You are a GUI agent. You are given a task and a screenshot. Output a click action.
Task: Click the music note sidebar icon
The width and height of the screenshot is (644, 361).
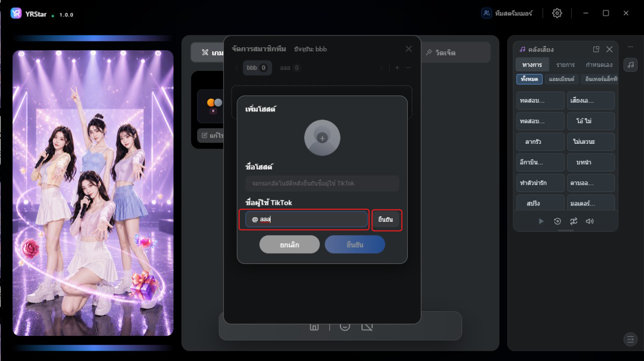click(x=631, y=65)
